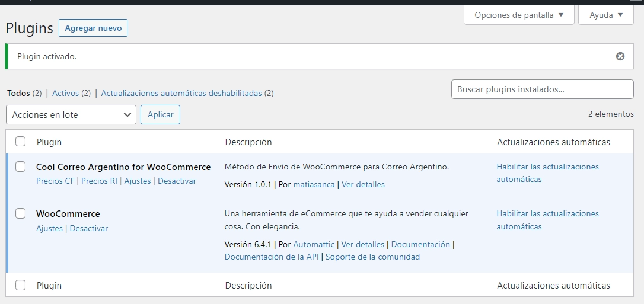The width and height of the screenshot is (644, 304).
Task: Open the 'Acciones en lote' dropdown
Action: click(x=71, y=115)
